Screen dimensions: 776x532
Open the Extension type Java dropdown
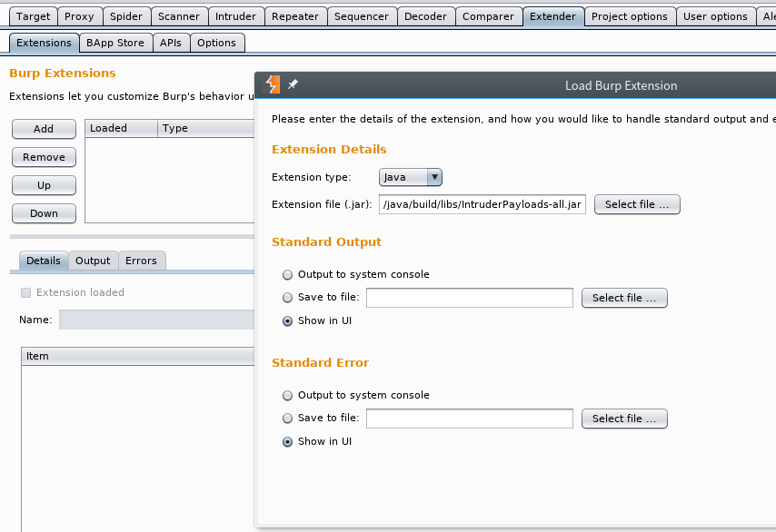point(411,177)
